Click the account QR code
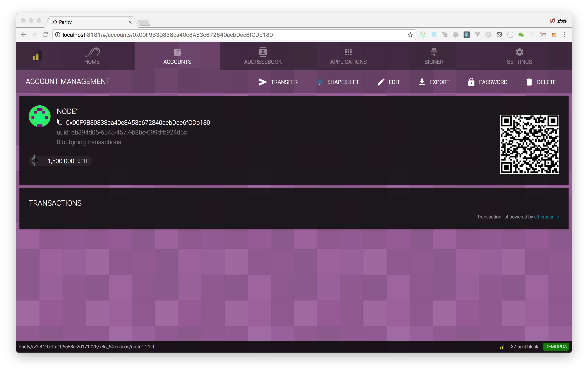This screenshot has height=372, width=588. 529,144
